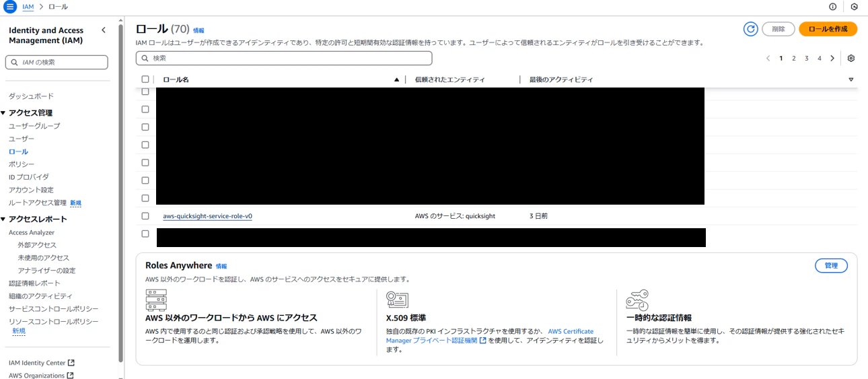This screenshot has height=379, width=868.
Task: Click the 3 日前 activity cell
Action: [538, 216]
